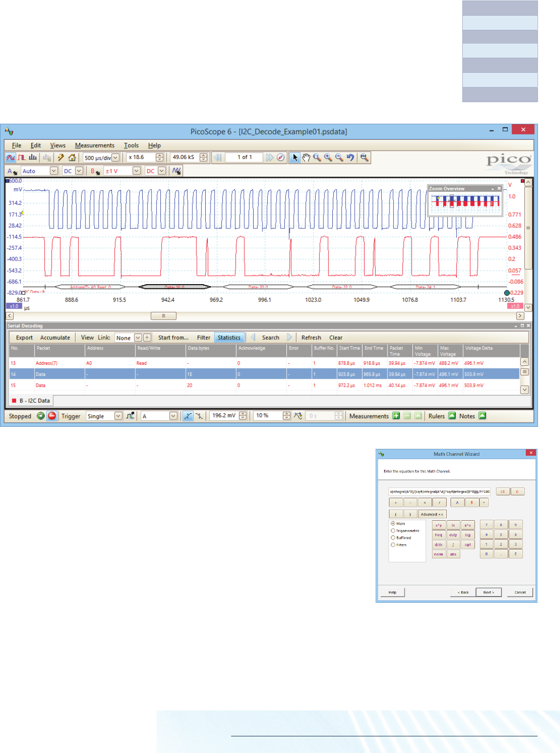Click the zoom factor x 18.6 spinner

[159, 157]
